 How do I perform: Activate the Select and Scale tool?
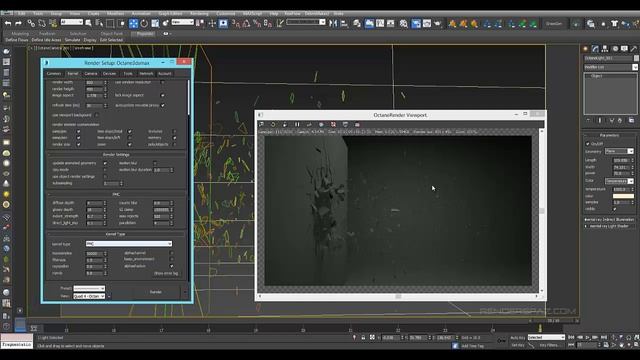pos(155,23)
